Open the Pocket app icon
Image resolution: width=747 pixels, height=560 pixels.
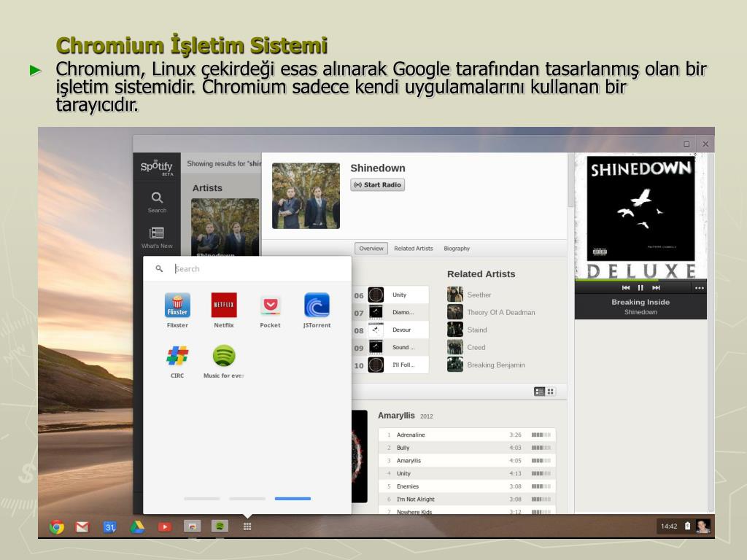click(x=270, y=306)
